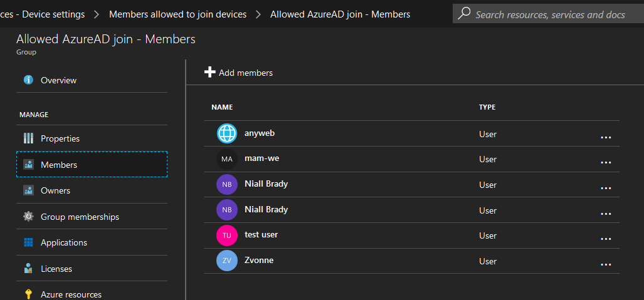Open more options for anyweb
644x300 pixels.
[606, 137]
